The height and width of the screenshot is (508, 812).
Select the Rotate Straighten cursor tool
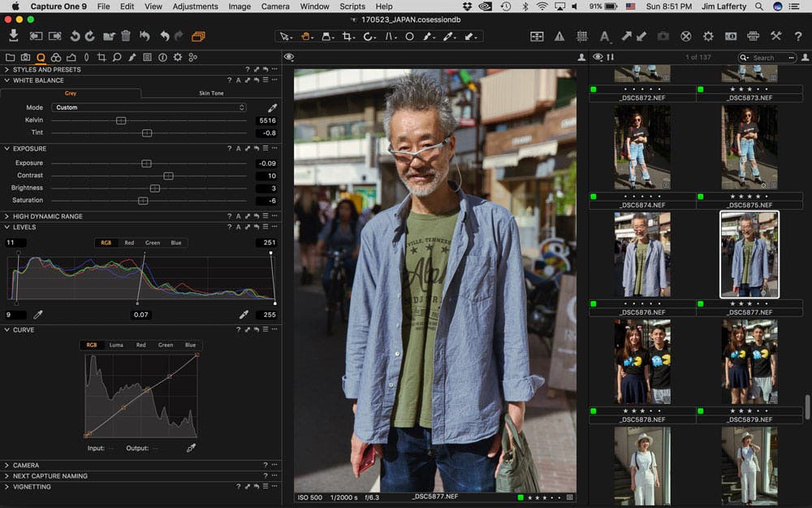pos(368,37)
